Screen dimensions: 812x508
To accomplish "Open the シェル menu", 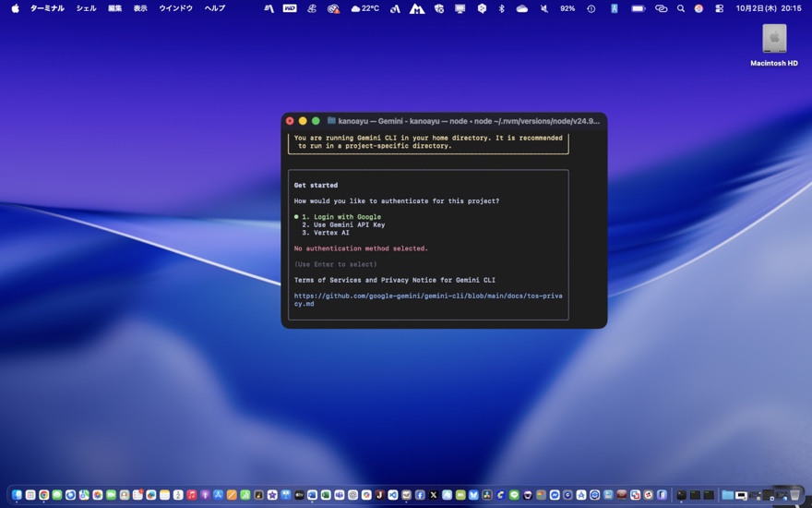I will (86, 8).
